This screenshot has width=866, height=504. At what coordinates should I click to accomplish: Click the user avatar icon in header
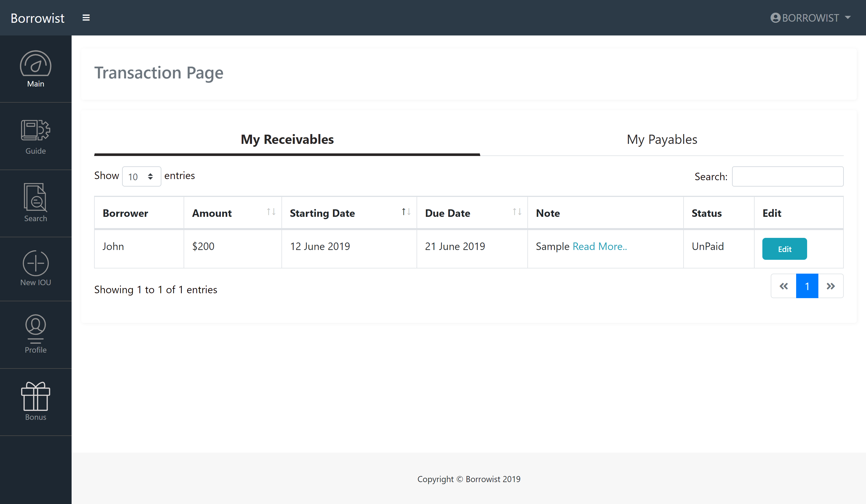(775, 18)
